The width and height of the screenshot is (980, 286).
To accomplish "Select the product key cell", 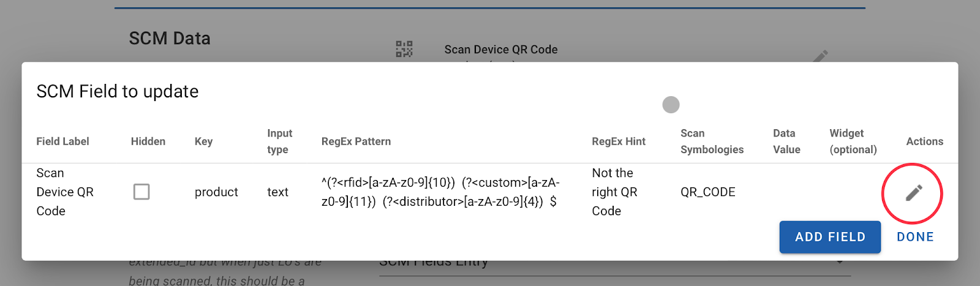I will [x=216, y=192].
